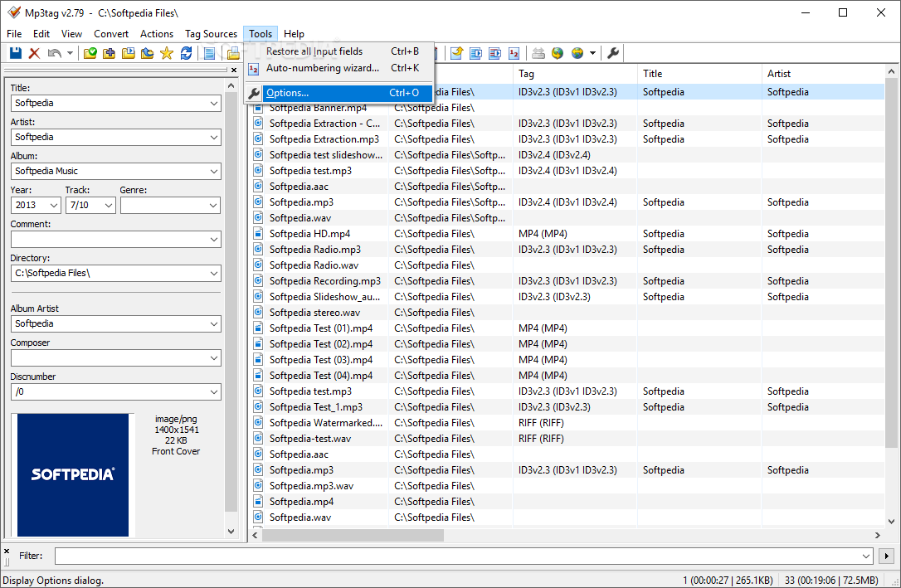
Task: Select the Softpedia Radio.wav file row
Action: pyautogui.click(x=567, y=265)
